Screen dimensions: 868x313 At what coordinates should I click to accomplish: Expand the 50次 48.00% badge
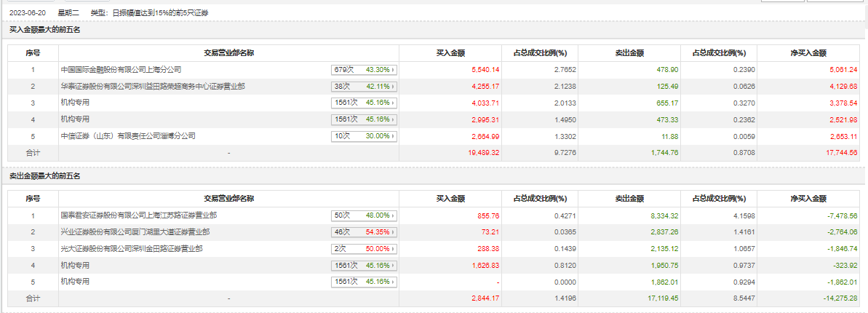(x=364, y=215)
